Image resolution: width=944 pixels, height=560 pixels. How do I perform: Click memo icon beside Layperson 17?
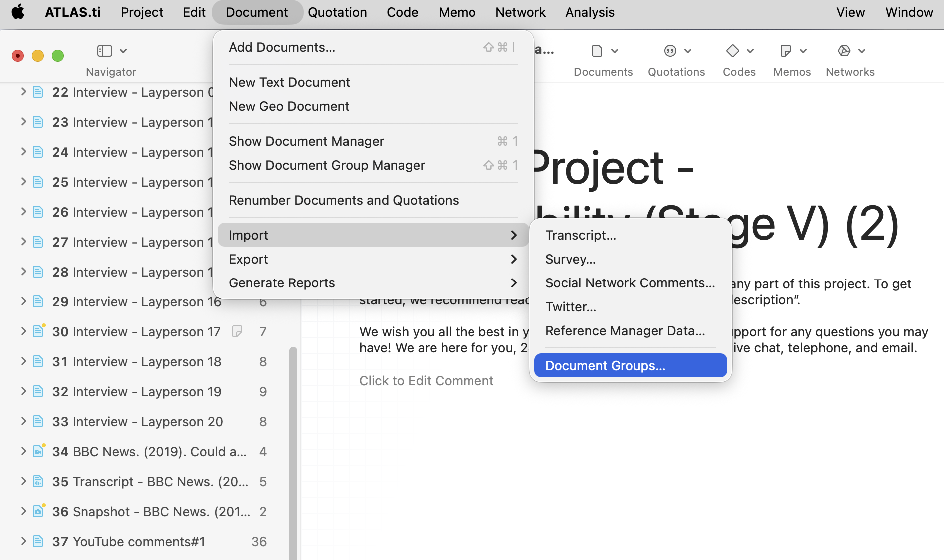pyautogui.click(x=237, y=331)
